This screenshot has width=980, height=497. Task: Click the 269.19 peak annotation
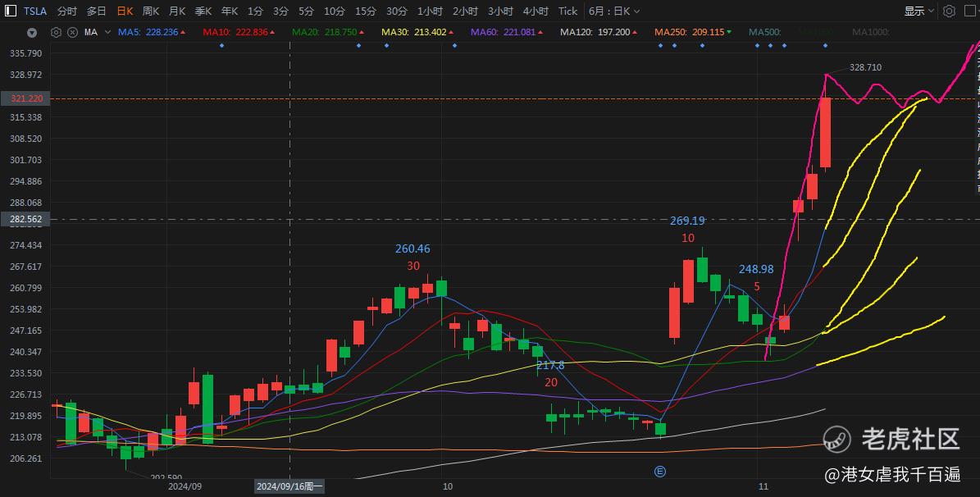coord(687,221)
